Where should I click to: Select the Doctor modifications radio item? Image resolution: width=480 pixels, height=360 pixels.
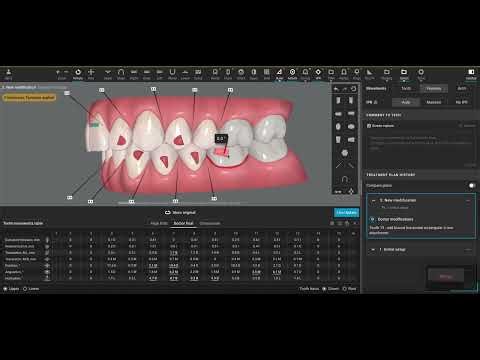372,219
